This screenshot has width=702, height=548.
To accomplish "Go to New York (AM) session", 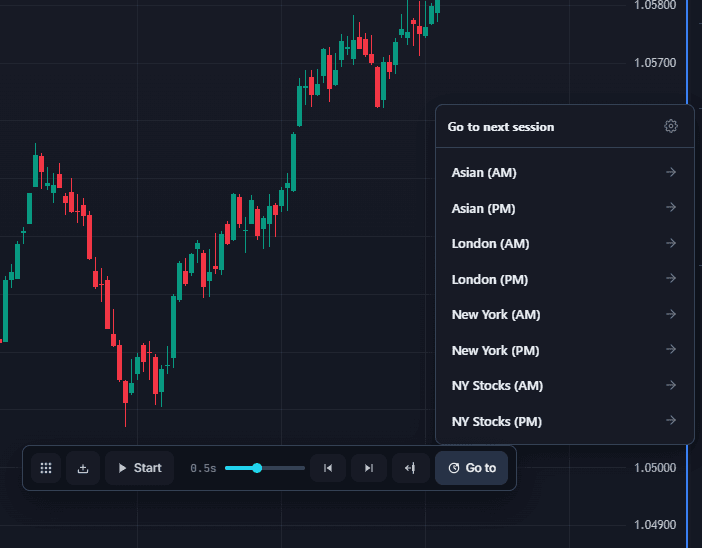I will pos(565,315).
